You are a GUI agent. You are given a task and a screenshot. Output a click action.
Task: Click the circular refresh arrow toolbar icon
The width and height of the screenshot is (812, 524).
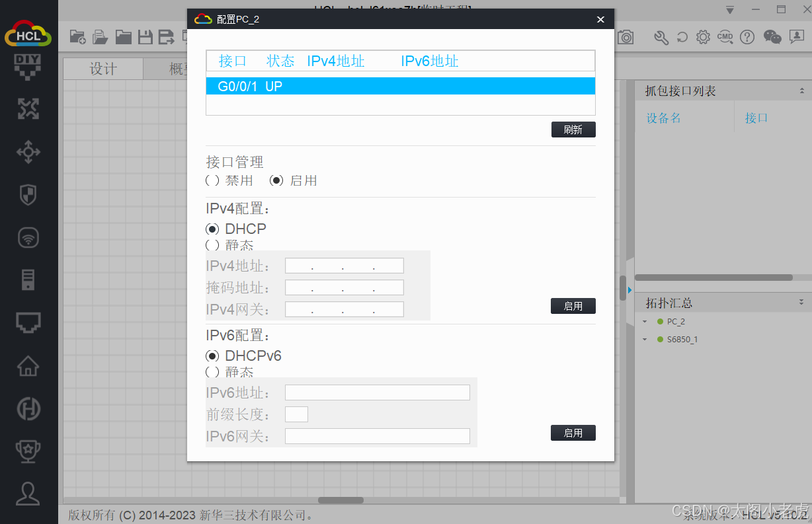click(x=682, y=37)
